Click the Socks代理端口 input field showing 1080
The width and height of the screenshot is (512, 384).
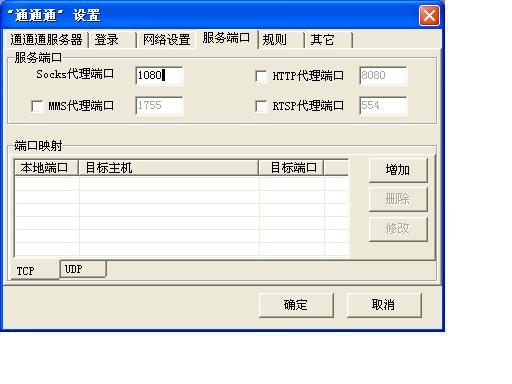159,76
